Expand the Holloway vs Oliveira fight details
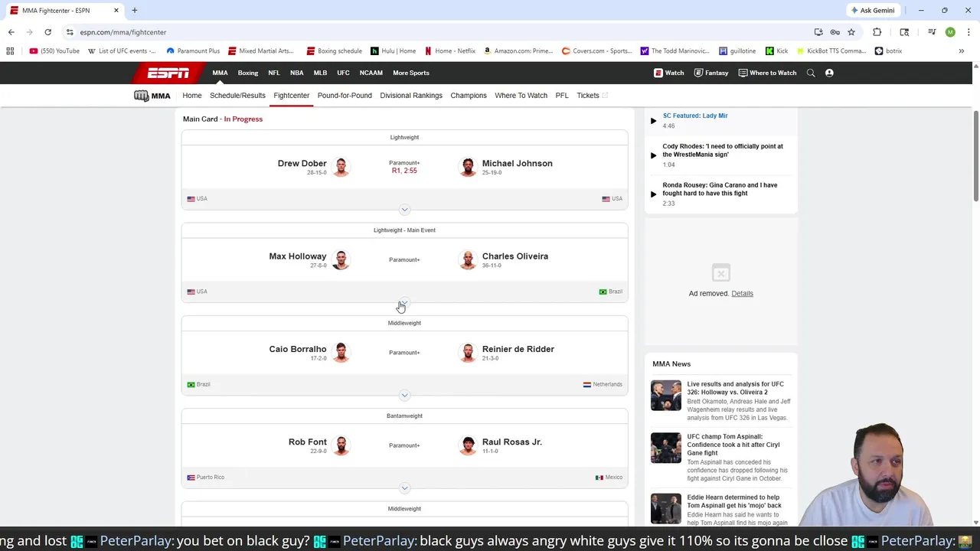Image resolution: width=980 pixels, height=551 pixels. tap(404, 302)
